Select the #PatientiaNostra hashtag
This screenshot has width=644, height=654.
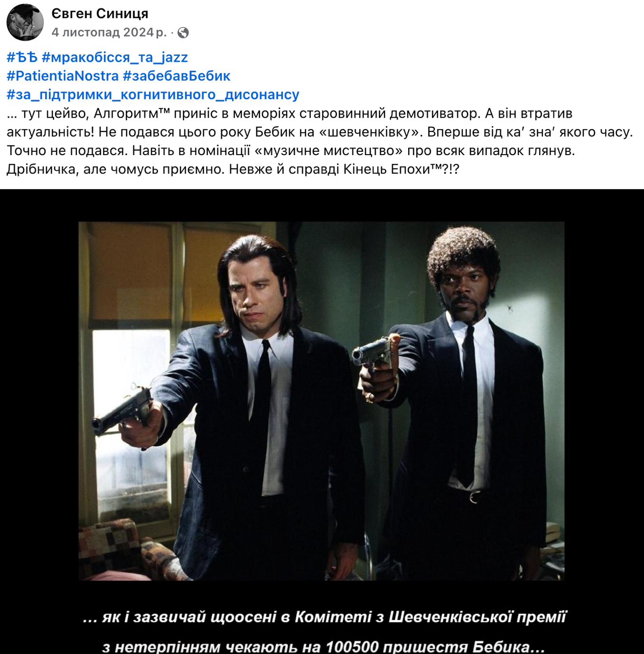pos(63,76)
